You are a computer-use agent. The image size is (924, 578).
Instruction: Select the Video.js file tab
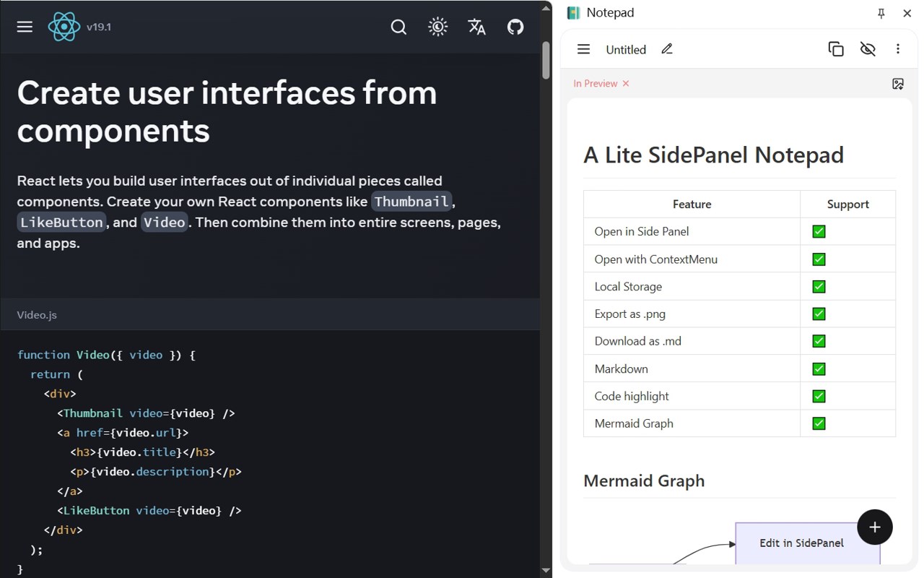click(x=37, y=315)
